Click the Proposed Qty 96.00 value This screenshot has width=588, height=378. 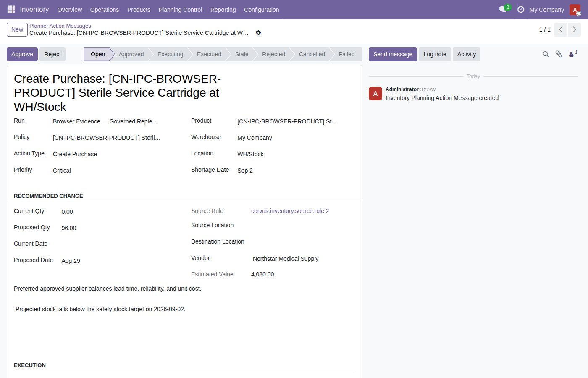[69, 228]
